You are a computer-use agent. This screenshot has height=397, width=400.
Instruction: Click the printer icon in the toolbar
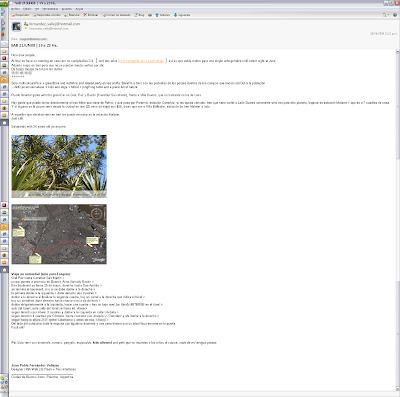pyautogui.click(x=150, y=15)
